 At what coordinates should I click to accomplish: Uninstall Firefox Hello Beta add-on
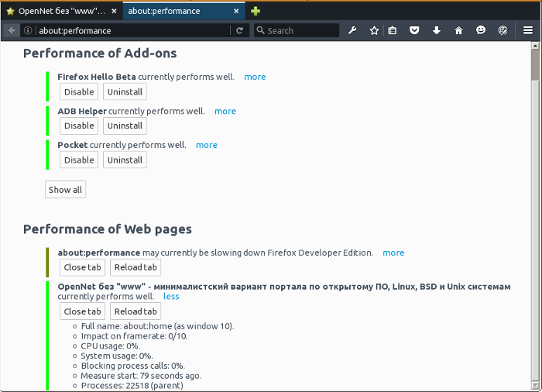pos(125,91)
